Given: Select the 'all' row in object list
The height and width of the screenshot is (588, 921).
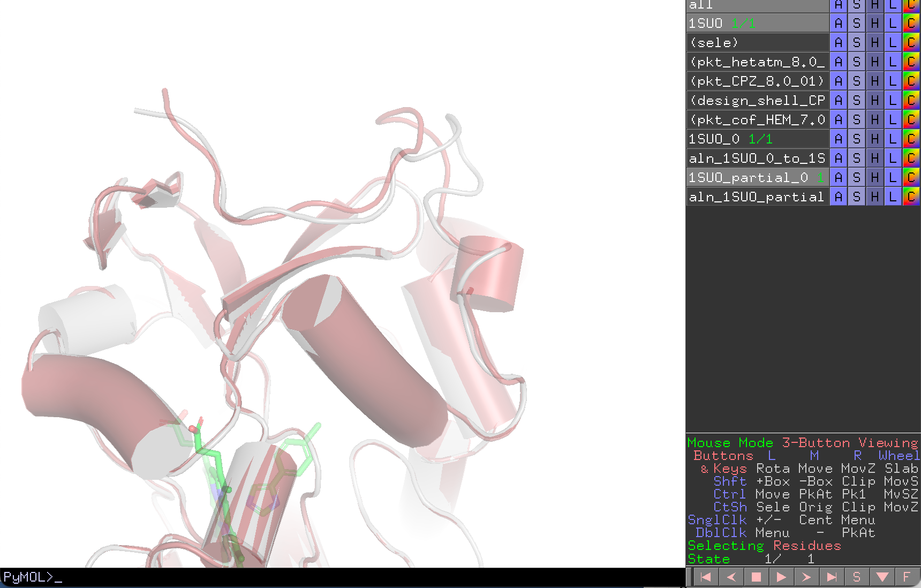Looking at the screenshot, I should pos(758,6).
